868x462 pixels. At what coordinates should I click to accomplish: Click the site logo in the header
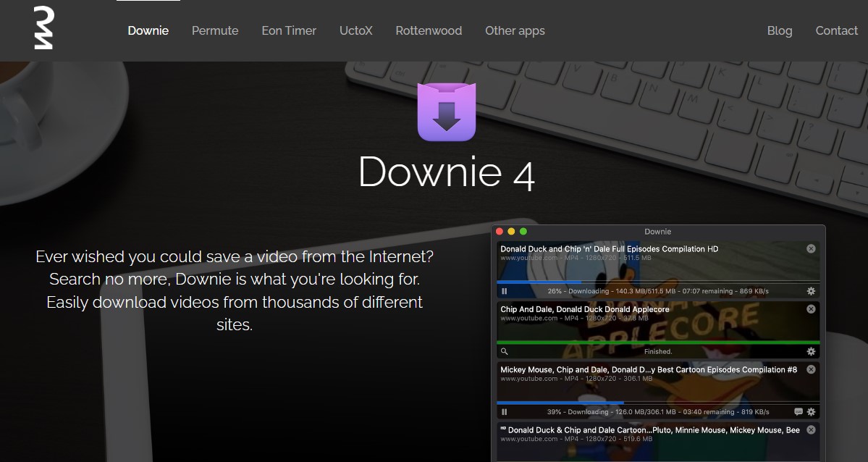coord(43,30)
